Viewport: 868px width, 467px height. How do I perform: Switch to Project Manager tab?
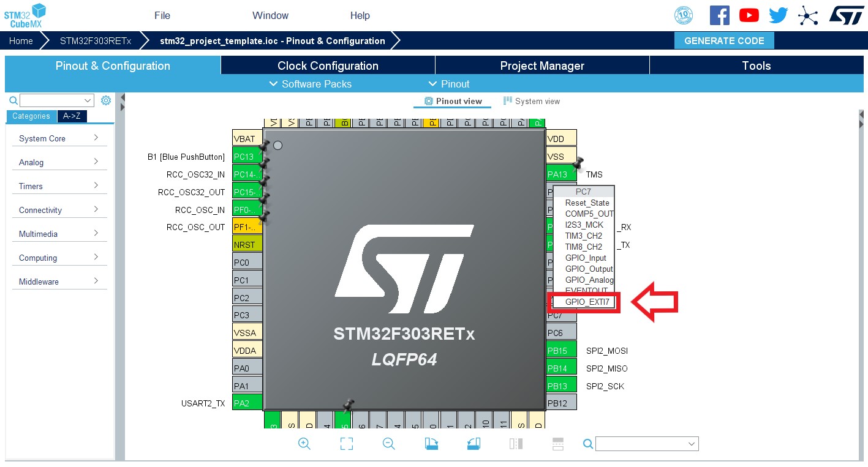click(542, 65)
